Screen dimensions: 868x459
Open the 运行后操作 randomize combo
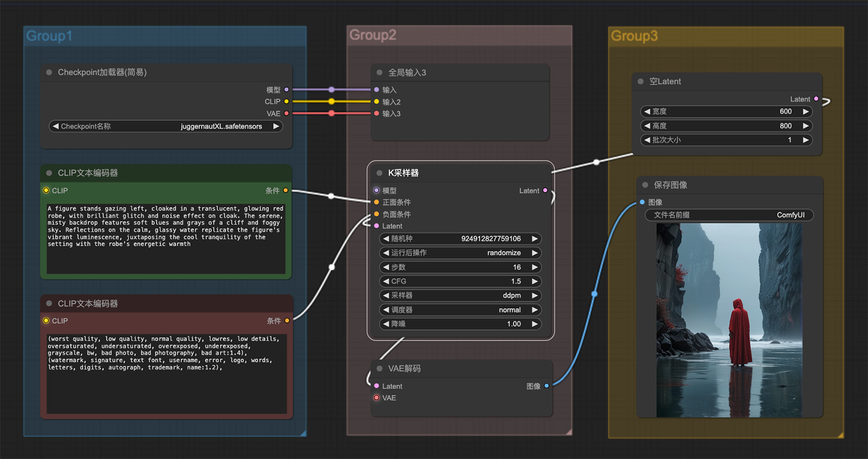click(x=461, y=253)
